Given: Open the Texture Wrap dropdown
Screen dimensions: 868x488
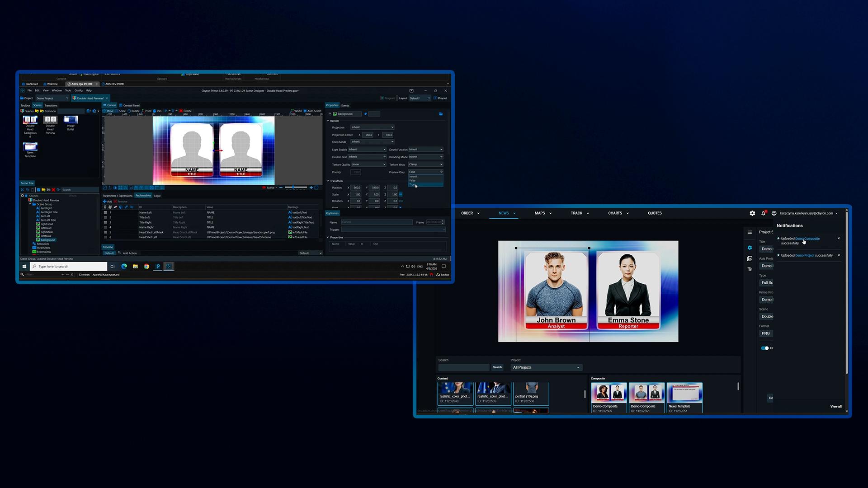Looking at the screenshot, I should (x=425, y=164).
